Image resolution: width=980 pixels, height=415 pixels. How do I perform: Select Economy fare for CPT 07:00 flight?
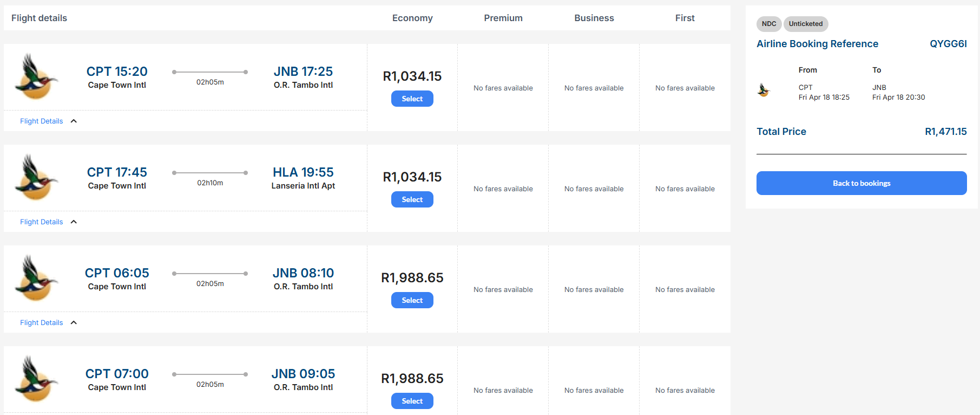[412, 401]
